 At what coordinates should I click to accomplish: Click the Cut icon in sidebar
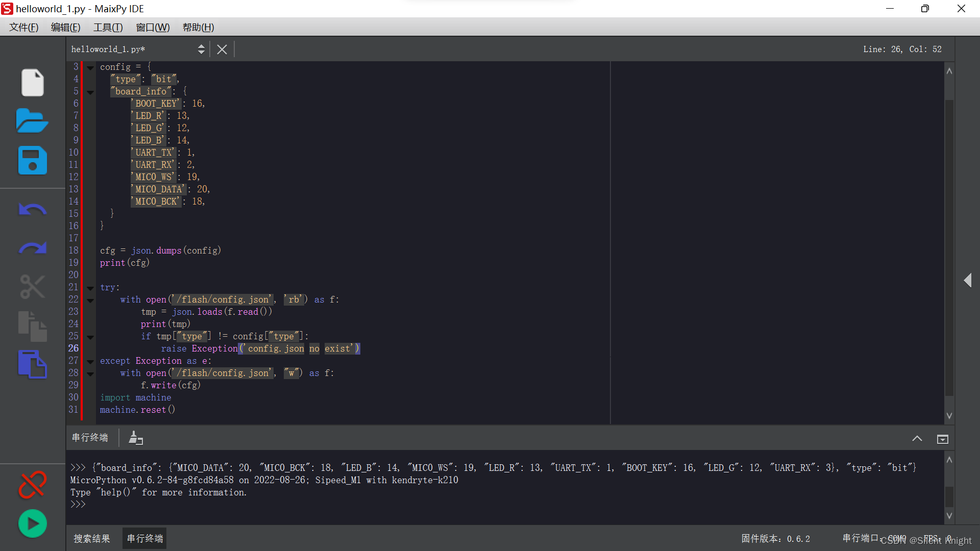pos(32,287)
